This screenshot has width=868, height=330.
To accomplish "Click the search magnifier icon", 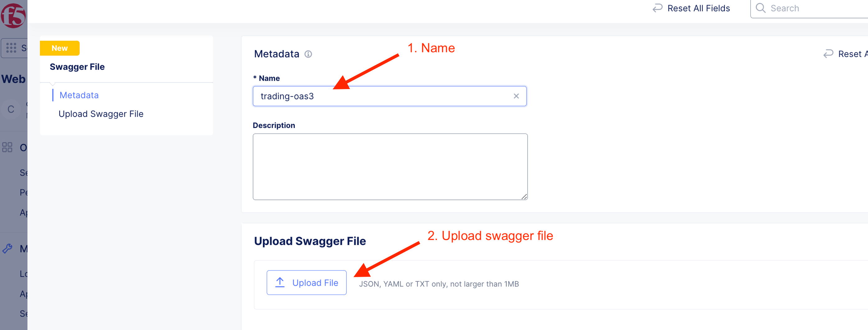I will (x=760, y=8).
